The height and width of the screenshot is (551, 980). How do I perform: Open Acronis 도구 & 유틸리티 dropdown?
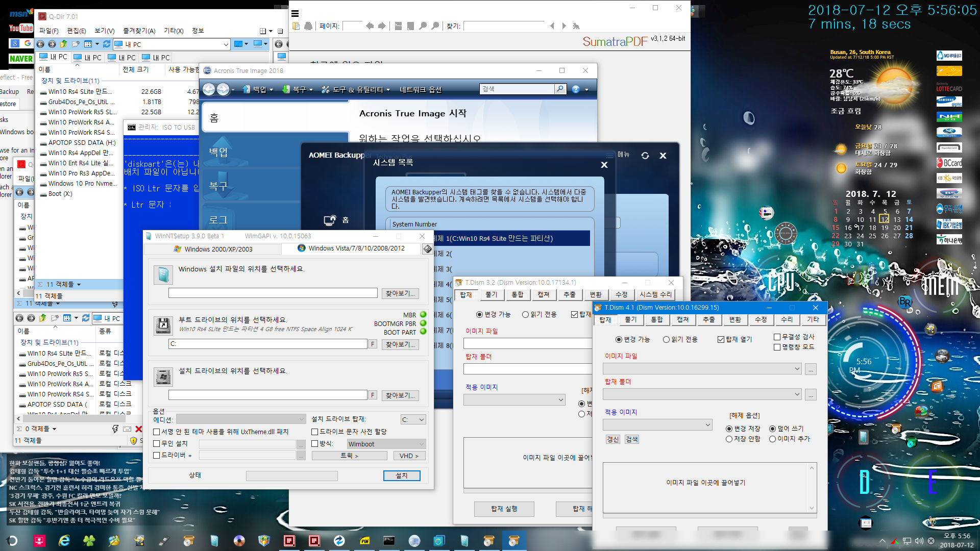(x=356, y=90)
